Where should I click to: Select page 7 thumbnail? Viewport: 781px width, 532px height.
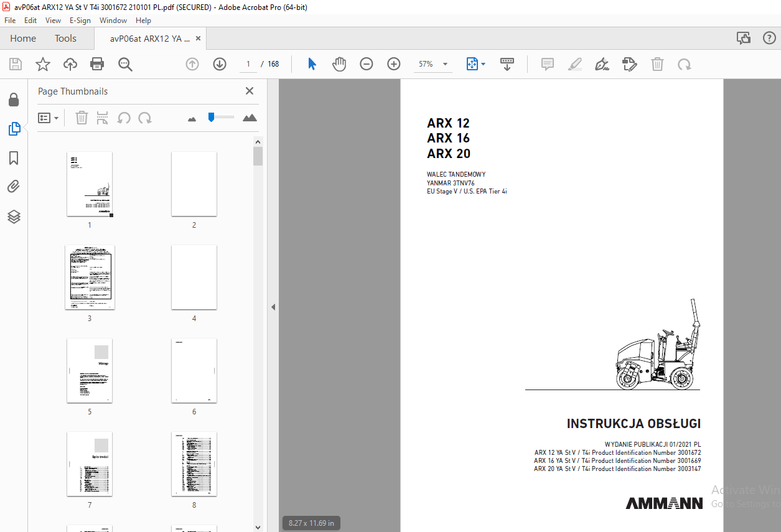(x=90, y=464)
